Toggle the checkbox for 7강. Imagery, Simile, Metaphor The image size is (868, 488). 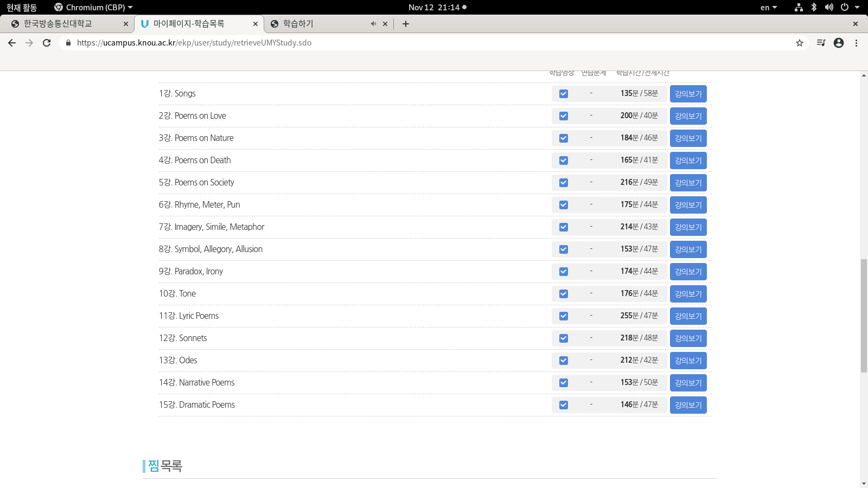[x=564, y=227]
